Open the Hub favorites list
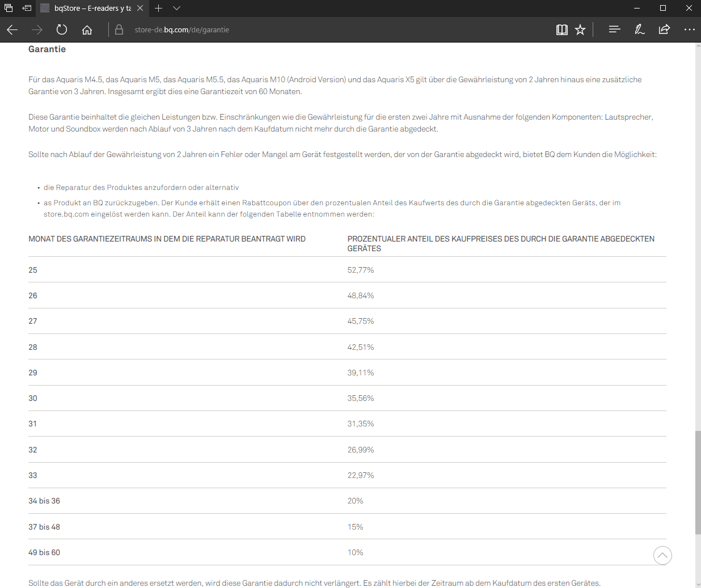The width and height of the screenshot is (701, 588). tap(614, 29)
